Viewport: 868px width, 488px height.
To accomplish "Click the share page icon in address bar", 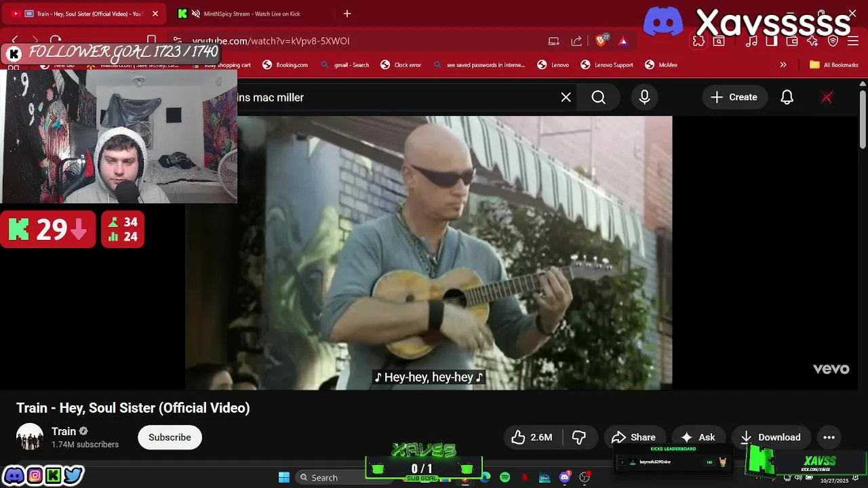I will click(x=576, y=41).
